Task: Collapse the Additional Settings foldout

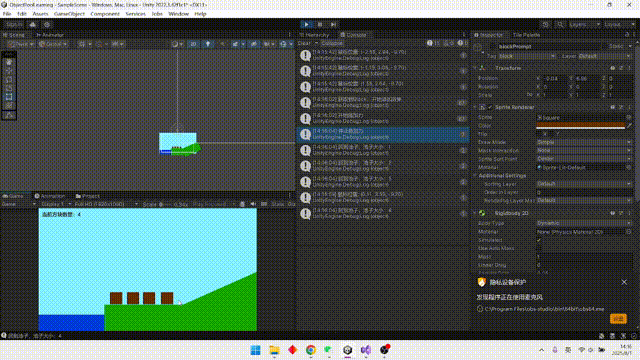Action: pyautogui.click(x=476, y=176)
